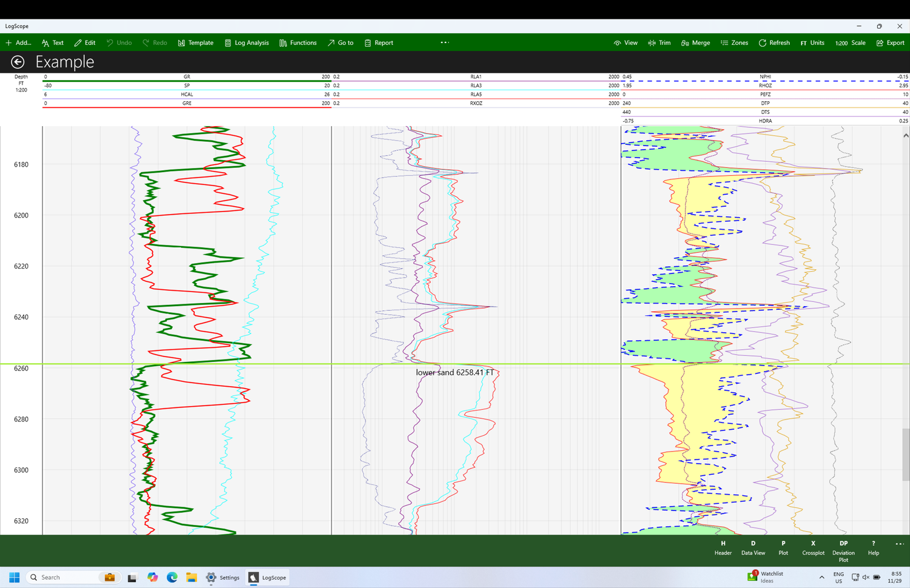
Task: Click the SP curve header
Action: click(186, 86)
